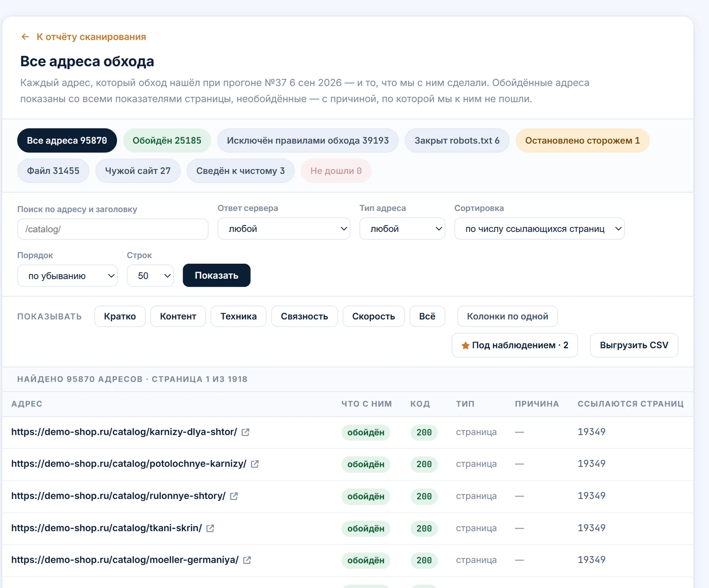The width and height of the screenshot is (709, 588).
Task: Filter by «Закрыт robots.txt 6» chip
Action: [x=457, y=140]
